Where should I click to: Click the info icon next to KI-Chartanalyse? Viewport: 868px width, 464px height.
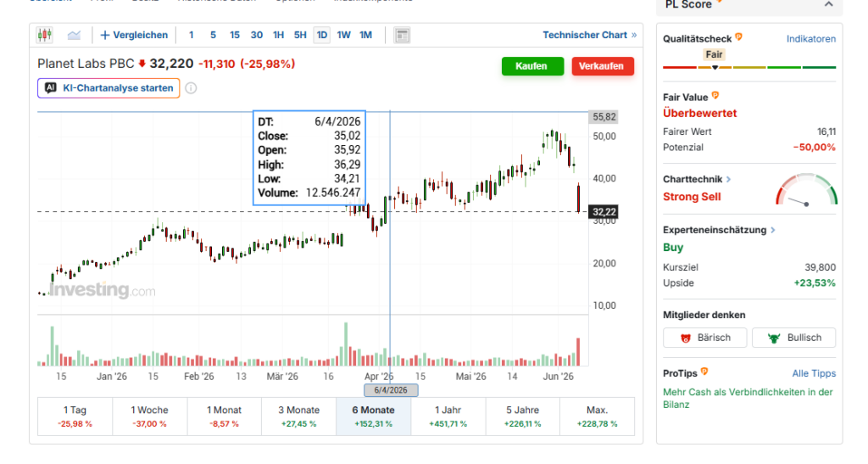pos(191,88)
